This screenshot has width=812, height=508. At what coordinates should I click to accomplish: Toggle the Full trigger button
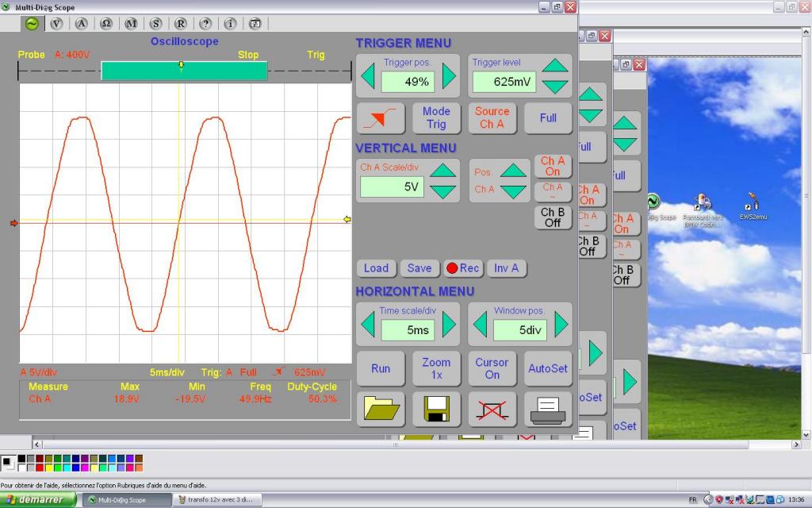click(x=548, y=118)
